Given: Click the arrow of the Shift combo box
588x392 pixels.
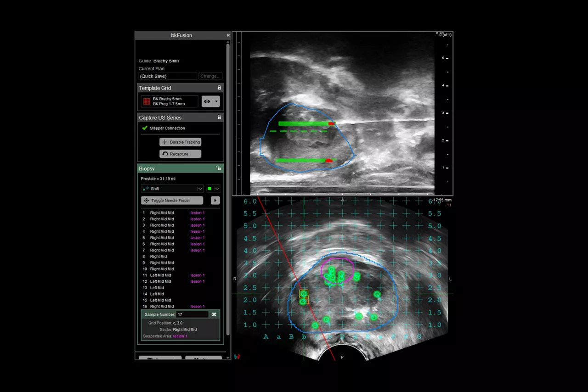Looking at the screenshot, I should point(200,189).
